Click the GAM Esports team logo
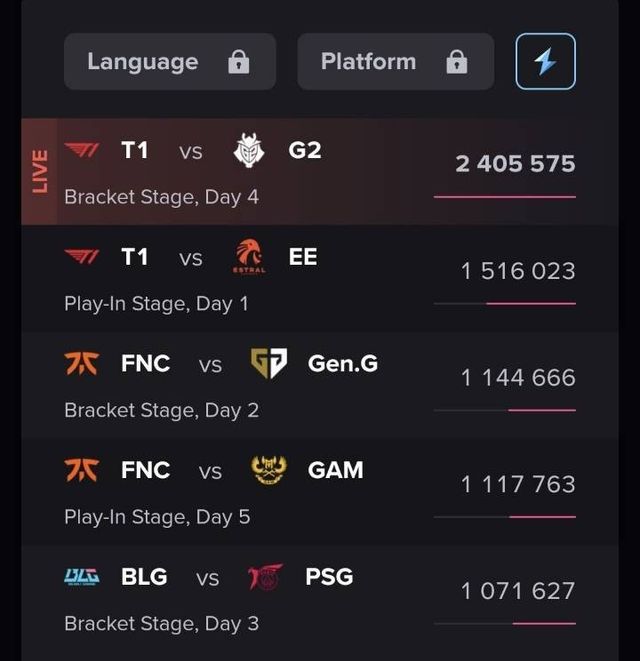The width and height of the screenshot is (640, 661). 269,470
